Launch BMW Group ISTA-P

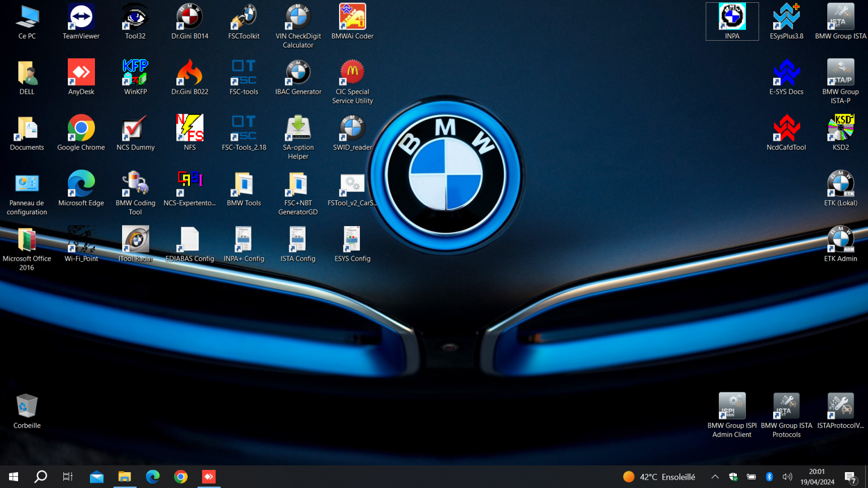point(840,81)
